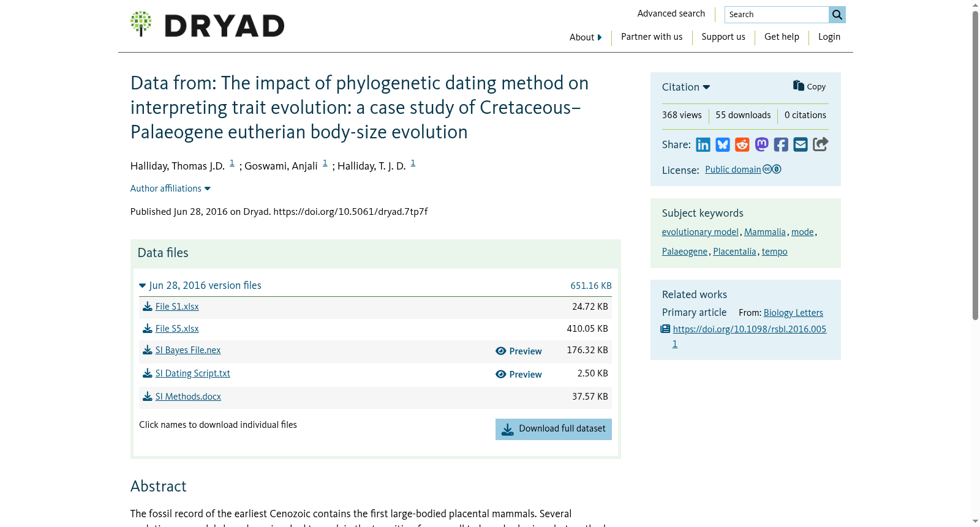Open the About menu
Viewport: 980px width, 527px height.
(586, 37)
